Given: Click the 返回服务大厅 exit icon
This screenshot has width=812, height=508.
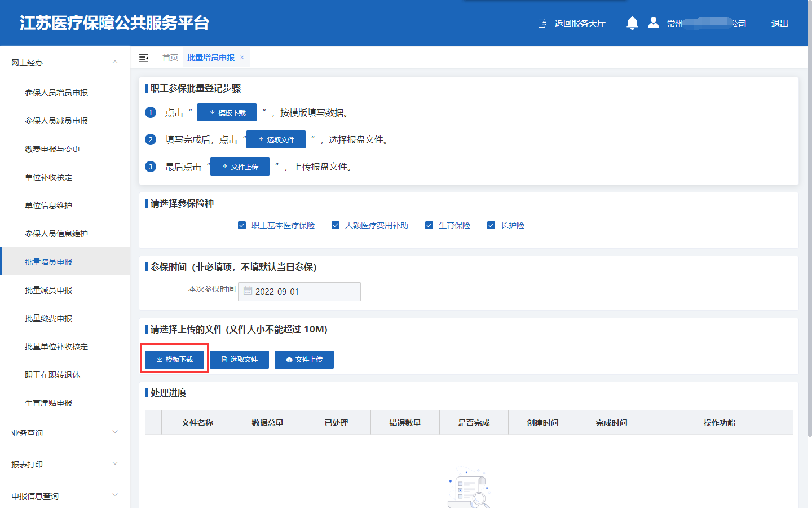Looking at the screenshot, I should (x=542, y=23).
